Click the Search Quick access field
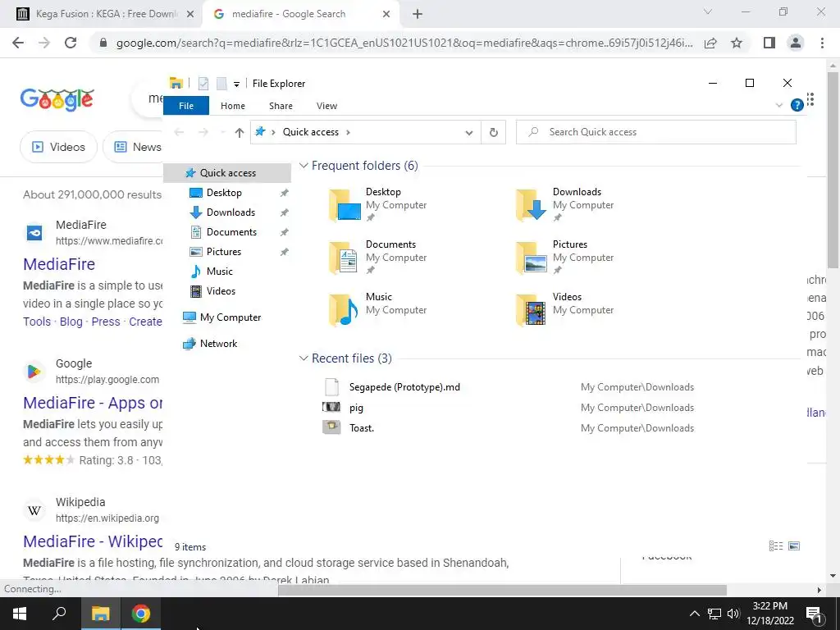Viewport: 840px width, 630px height. coord(655,132)
